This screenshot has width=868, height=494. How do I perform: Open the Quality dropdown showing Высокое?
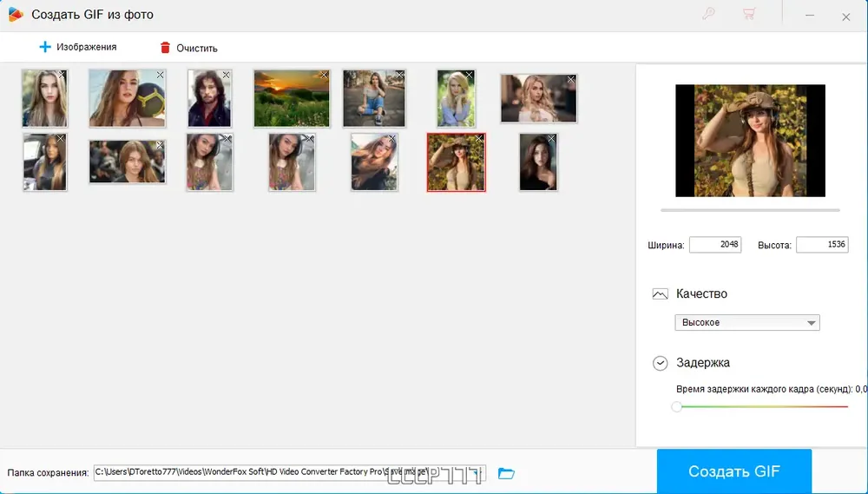(x=746, y=322)
